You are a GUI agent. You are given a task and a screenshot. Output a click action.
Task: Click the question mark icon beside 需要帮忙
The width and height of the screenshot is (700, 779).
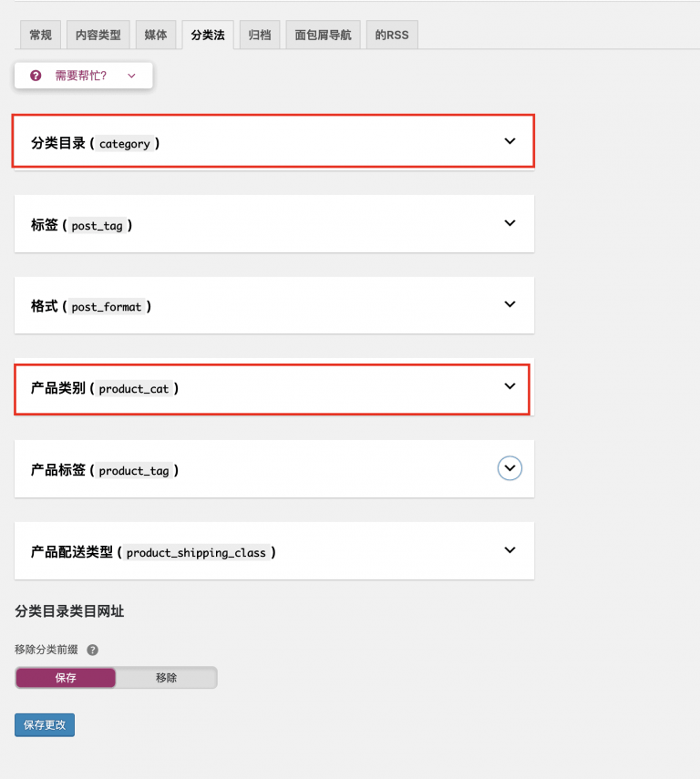coord(36,76)
